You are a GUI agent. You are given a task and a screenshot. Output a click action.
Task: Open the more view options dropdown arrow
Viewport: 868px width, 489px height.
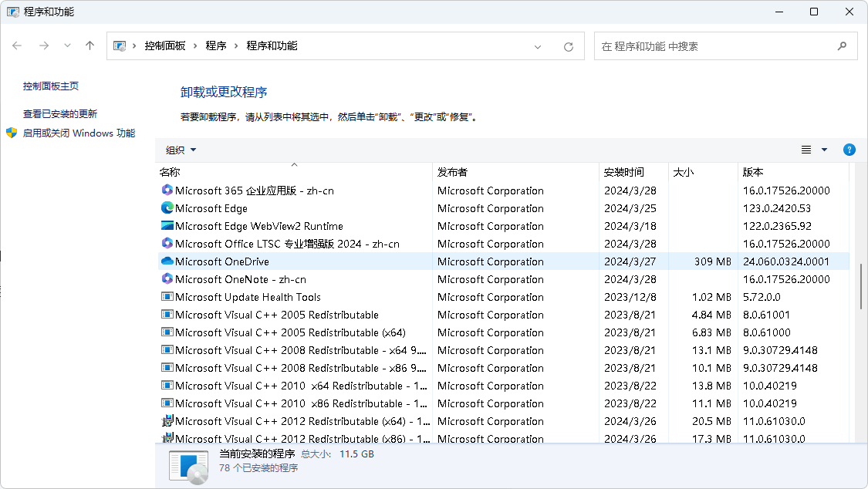coord(824,150)
